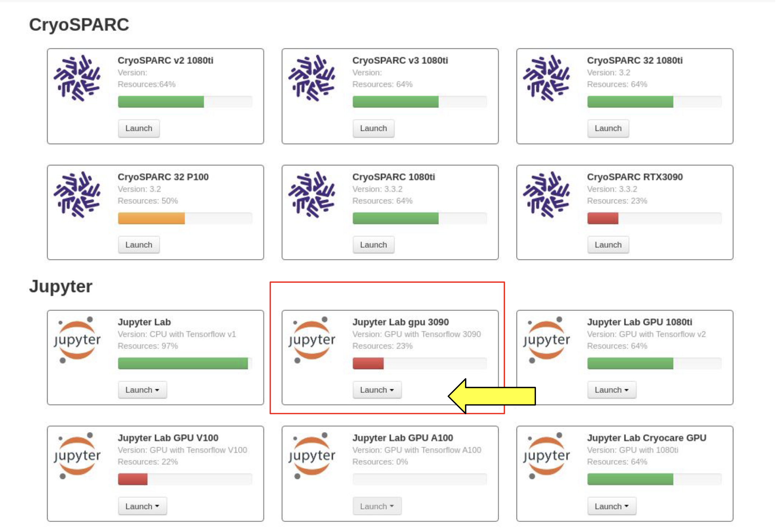The image size is (781, 532).
Task: Click the Jupyter Lab 97% resource bar
Action: [185, 363]
